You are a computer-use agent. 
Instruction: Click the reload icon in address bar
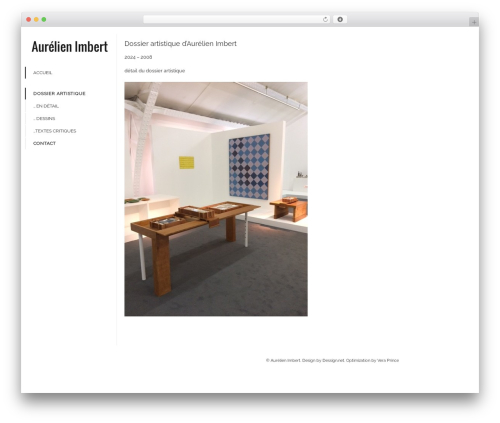325,20
